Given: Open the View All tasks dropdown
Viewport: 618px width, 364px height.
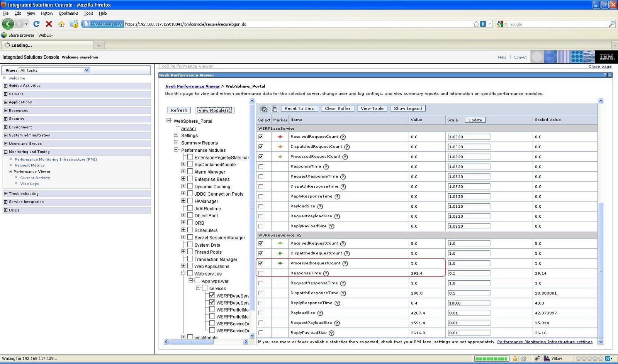Looking at the screenshot, I should pos(54,70).
